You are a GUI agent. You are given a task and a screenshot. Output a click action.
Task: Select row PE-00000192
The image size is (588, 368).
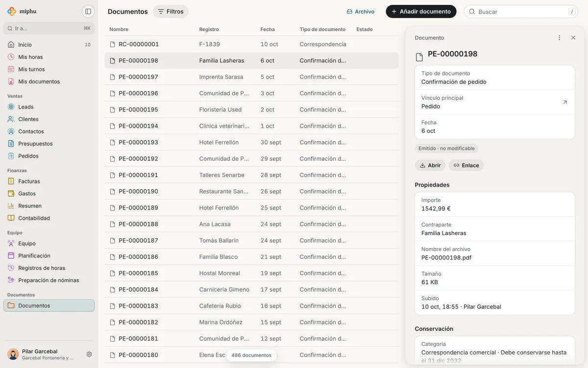click(x=251, y=158)
